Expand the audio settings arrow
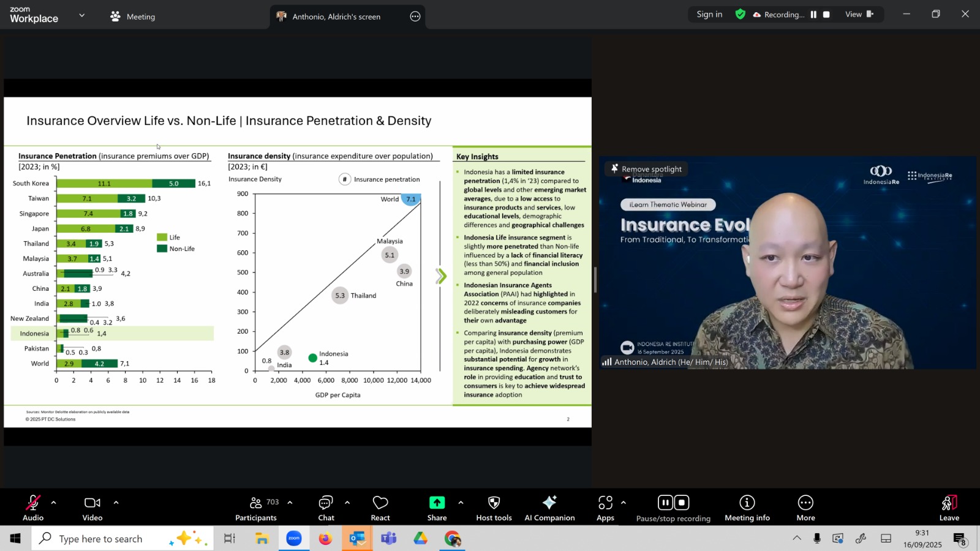This screenshot has width=980, height=551. click(x=54, y=503)
